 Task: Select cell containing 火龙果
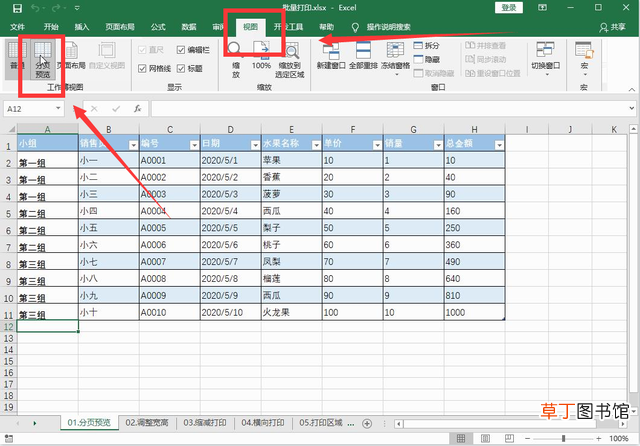(x=291, y=312)
